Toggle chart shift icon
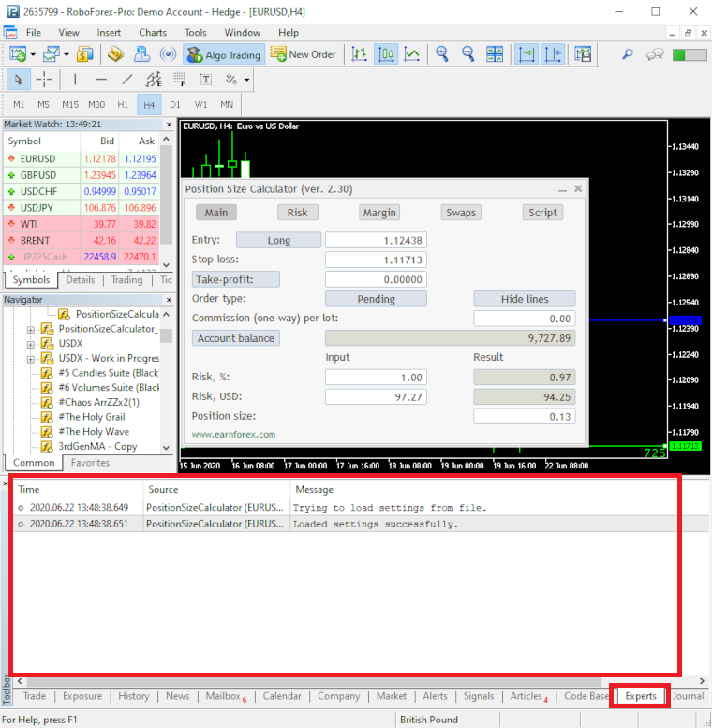The image size is (712, 728). [553, 54]
